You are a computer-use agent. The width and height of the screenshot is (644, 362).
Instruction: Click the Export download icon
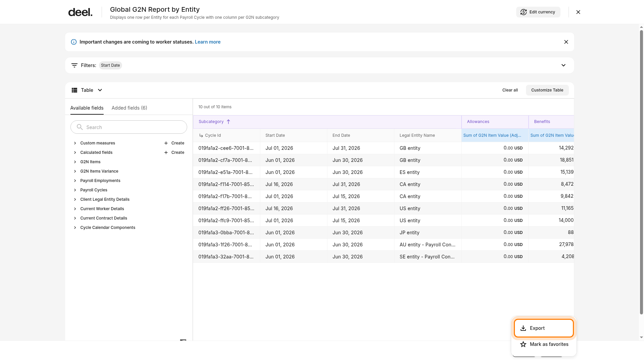pos(523,328)
